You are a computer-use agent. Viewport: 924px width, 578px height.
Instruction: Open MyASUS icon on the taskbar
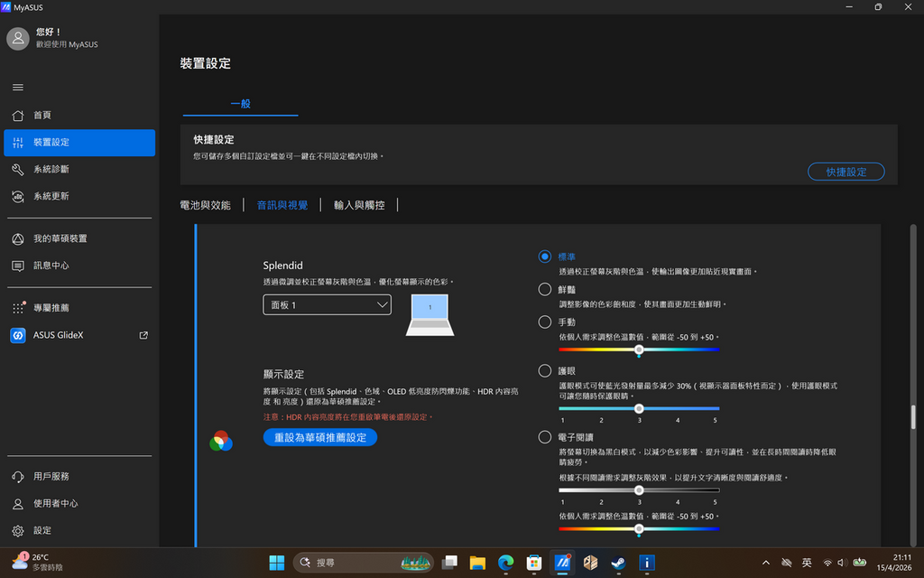point(562,562)
